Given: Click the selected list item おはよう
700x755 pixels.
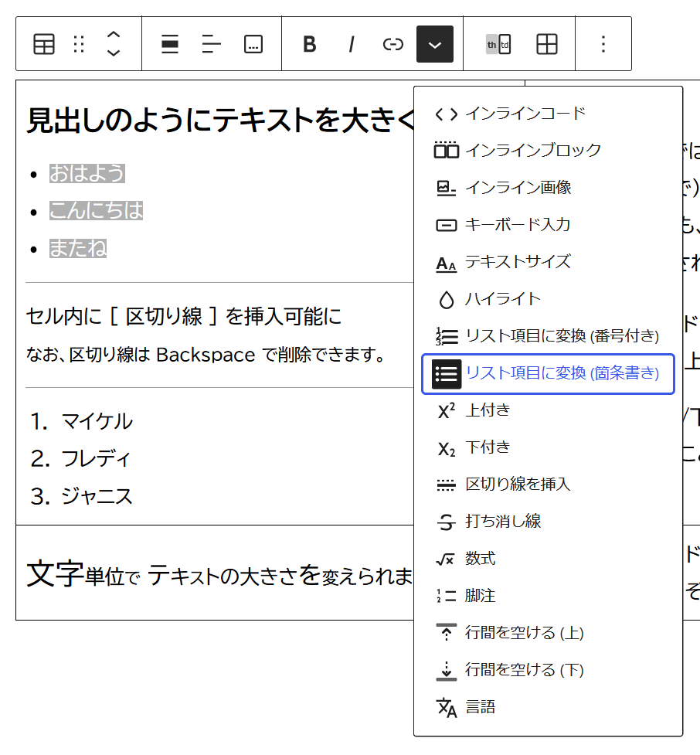Looking at the screenshot, I should tap(87, 173).
